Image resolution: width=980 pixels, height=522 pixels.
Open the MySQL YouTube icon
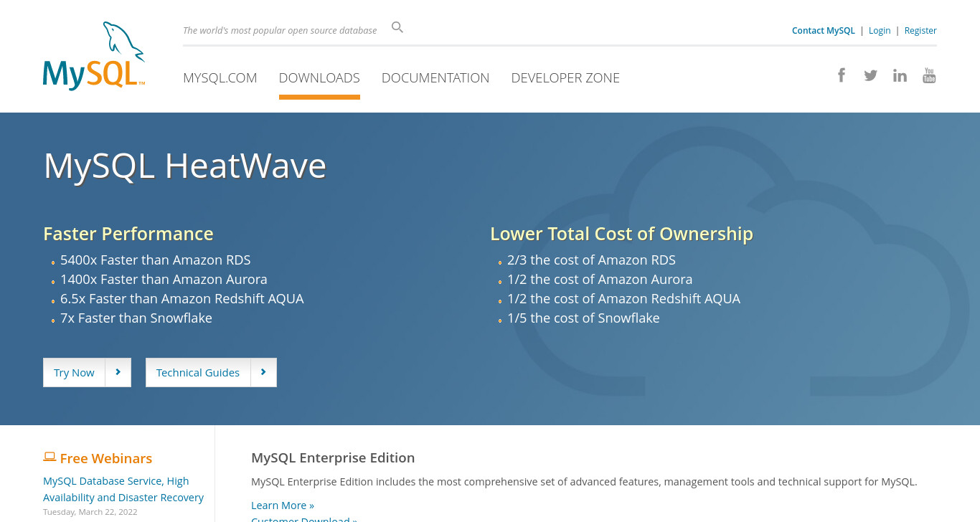[929, 75]
